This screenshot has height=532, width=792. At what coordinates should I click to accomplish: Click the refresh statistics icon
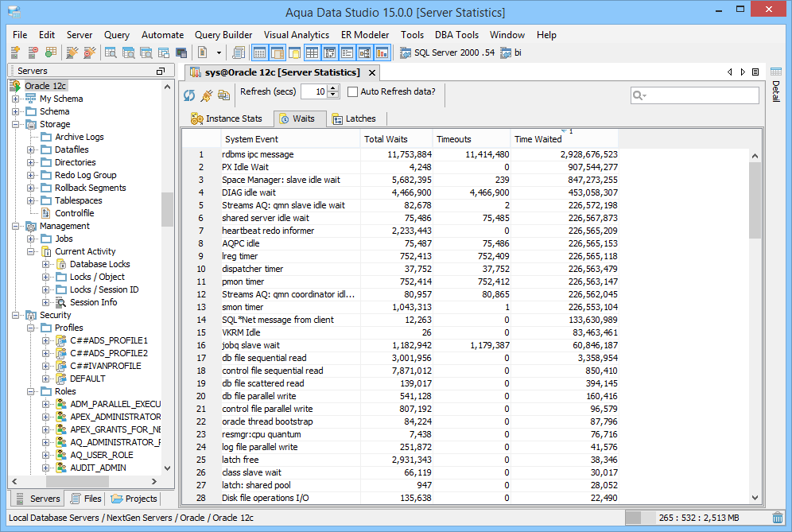(189, 95)
